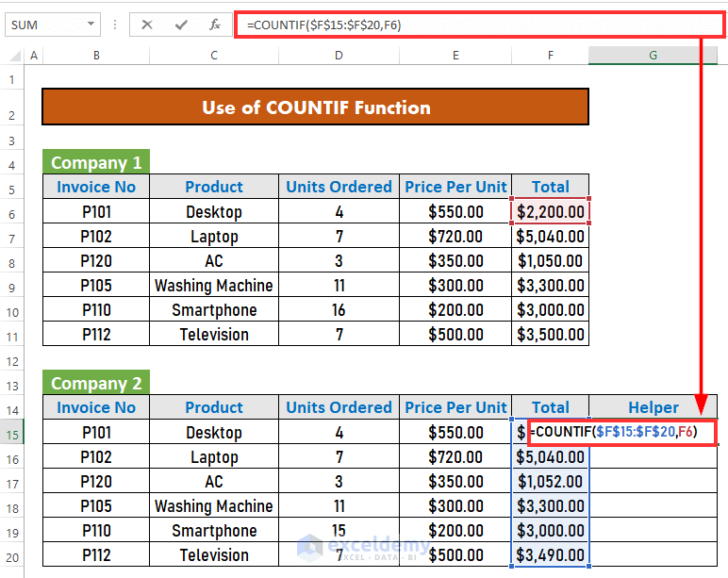Click AC product in row 8
The image size is (728, 578).
214,261
